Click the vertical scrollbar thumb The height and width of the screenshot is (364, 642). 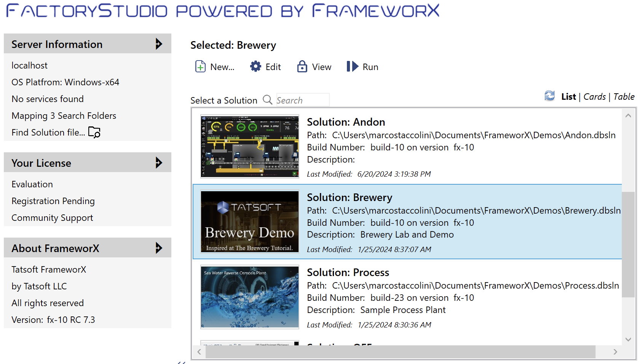click(x=628, y=244)
